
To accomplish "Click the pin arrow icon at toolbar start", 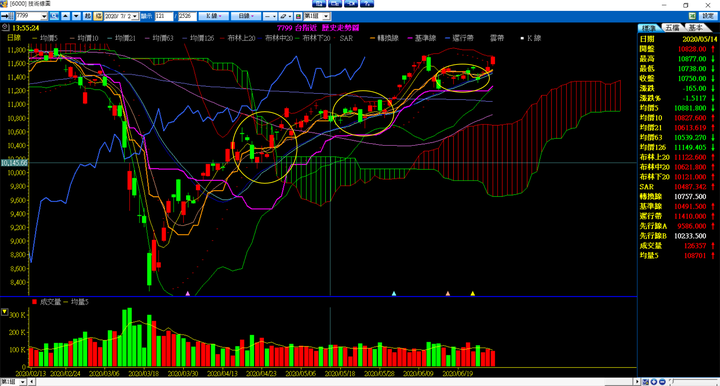I will pyautogui.click(x=7, y=16).
